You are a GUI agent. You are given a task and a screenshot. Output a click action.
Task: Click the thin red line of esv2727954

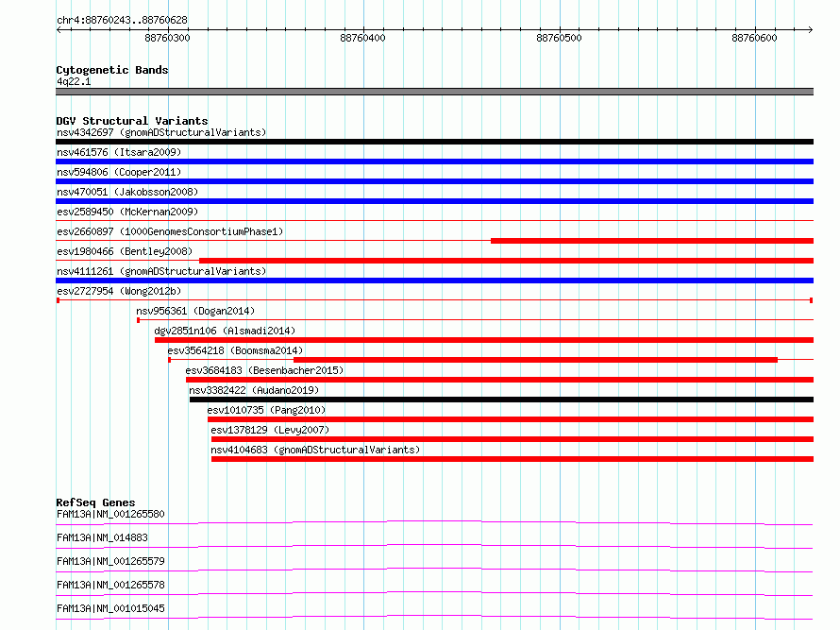[434, 300]
